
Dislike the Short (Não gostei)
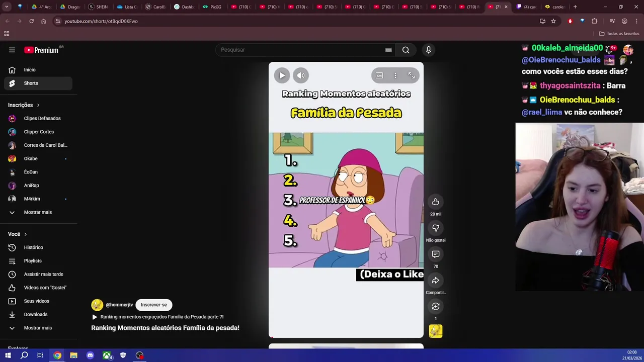pyautogui.click(x=436, y=228)
